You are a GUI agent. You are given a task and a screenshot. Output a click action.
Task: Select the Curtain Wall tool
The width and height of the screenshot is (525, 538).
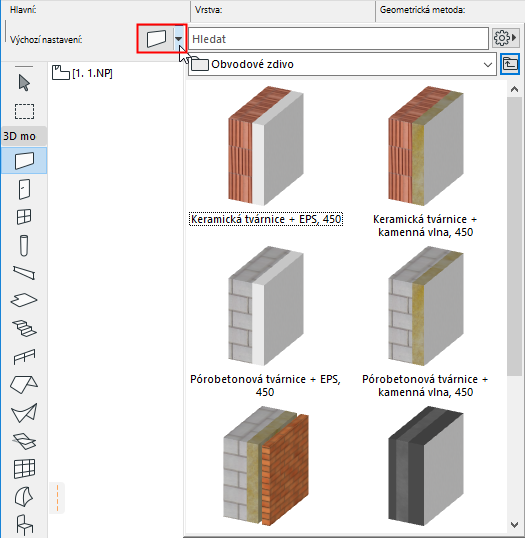coord(24,469)
